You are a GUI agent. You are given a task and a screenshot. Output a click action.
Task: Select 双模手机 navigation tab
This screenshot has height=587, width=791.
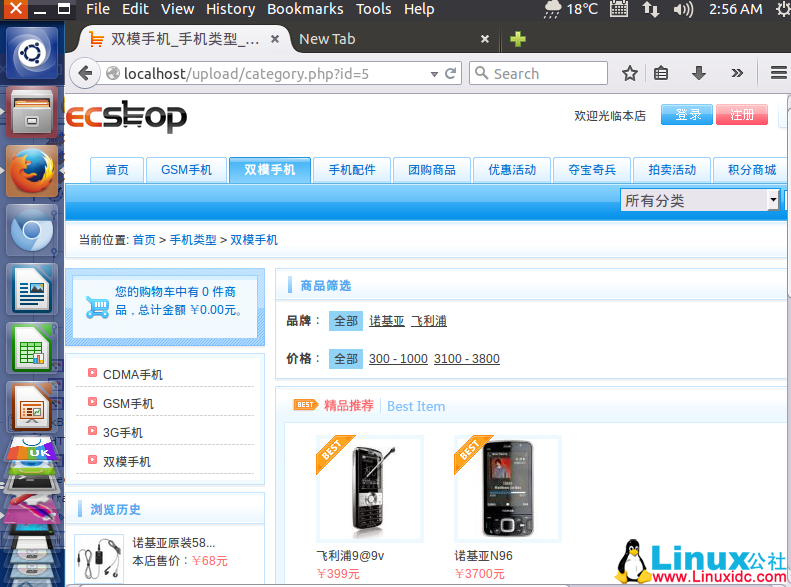point(269,170)
